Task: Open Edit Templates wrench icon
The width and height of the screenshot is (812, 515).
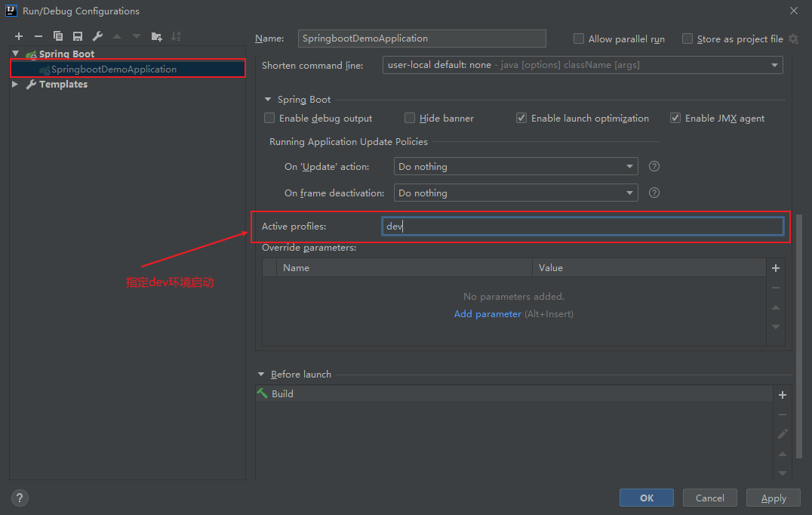Action: pos(97,36)
